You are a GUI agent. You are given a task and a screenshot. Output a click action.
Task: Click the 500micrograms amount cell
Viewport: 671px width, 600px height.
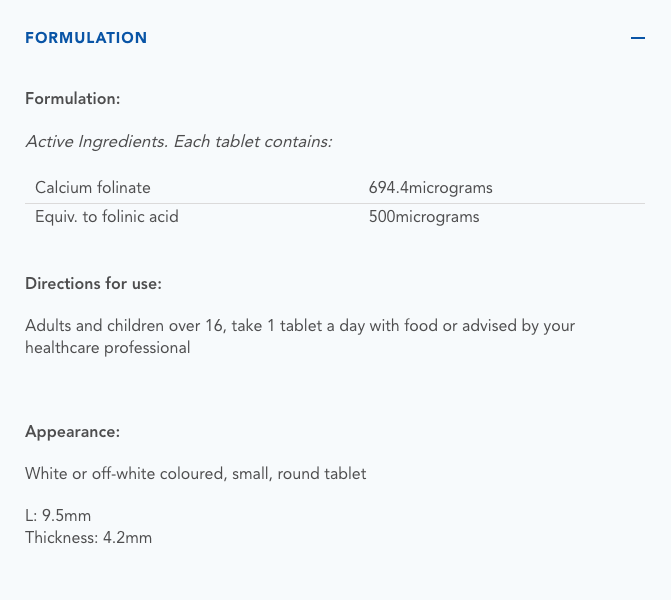click(424, 217)
